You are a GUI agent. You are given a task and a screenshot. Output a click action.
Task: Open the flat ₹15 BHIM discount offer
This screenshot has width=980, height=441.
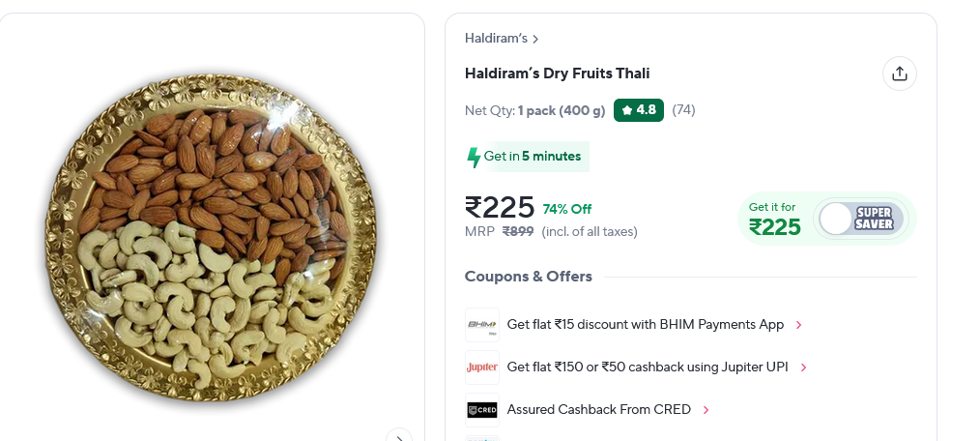click(x=645, y=325)
